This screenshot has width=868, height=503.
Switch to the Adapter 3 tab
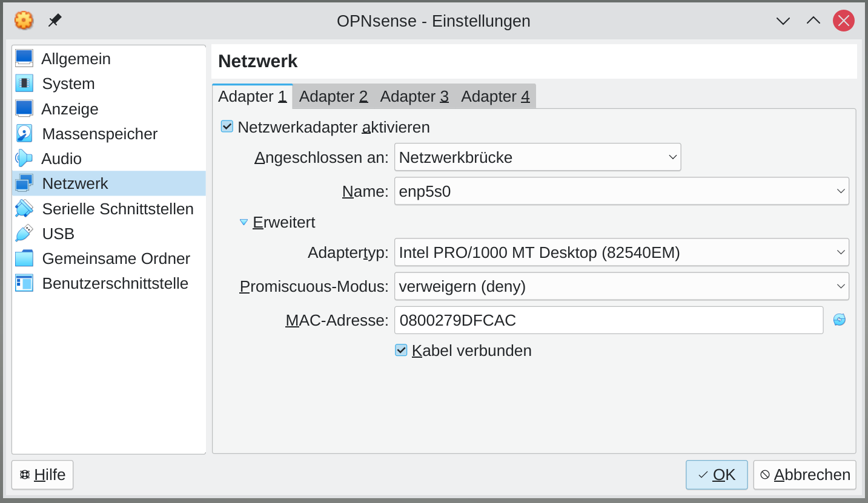pos(414,96)
